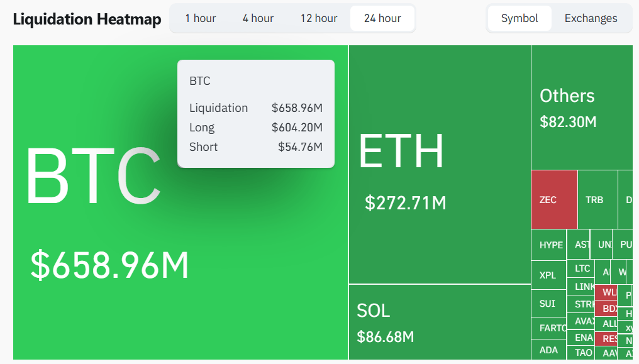Screen dimensions: 639x364
Task: Select the SOL $86.68M tile
Action: tap(439, 323)
